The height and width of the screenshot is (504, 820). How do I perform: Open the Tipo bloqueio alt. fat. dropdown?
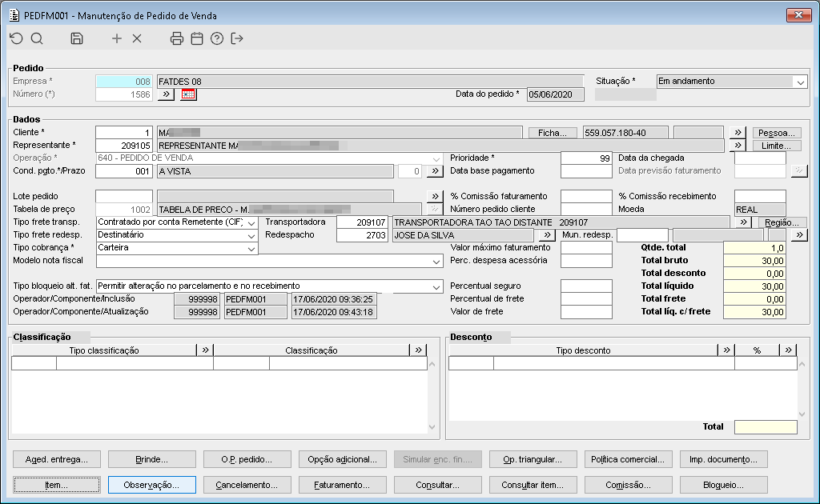(x=436, y=286)
